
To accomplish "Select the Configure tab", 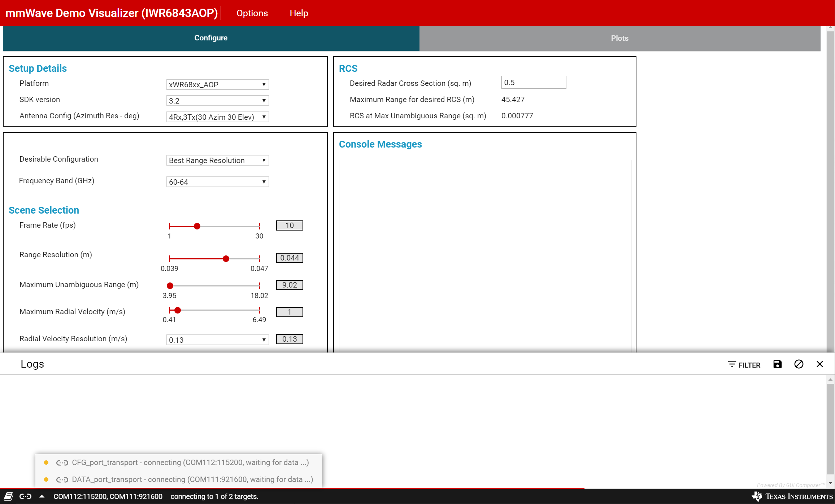I will (x=211, y=38).
